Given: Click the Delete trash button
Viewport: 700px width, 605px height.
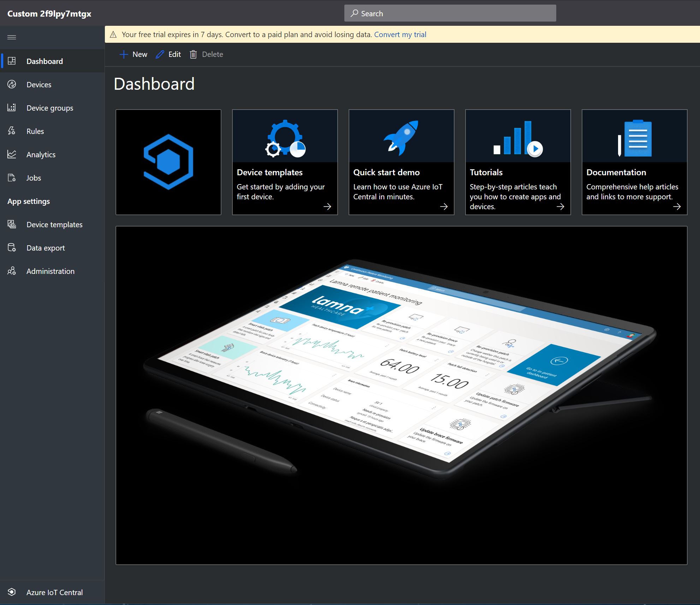Looking at the screenshot, I should [x=207, y=54].
